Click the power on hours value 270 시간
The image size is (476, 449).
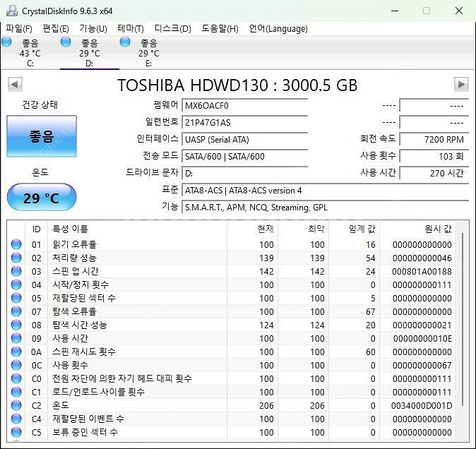(x=434, y=174)
